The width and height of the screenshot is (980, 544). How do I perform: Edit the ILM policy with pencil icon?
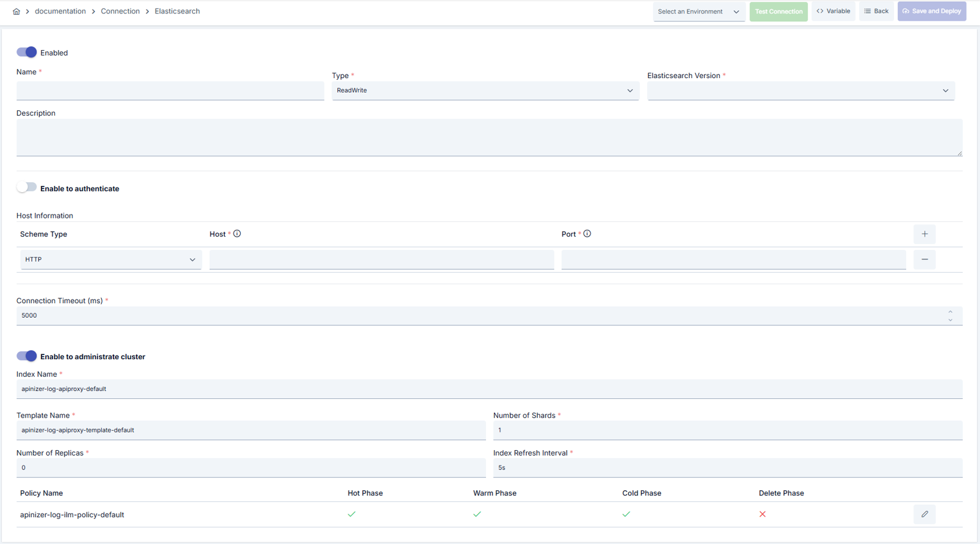click(925, 514)
